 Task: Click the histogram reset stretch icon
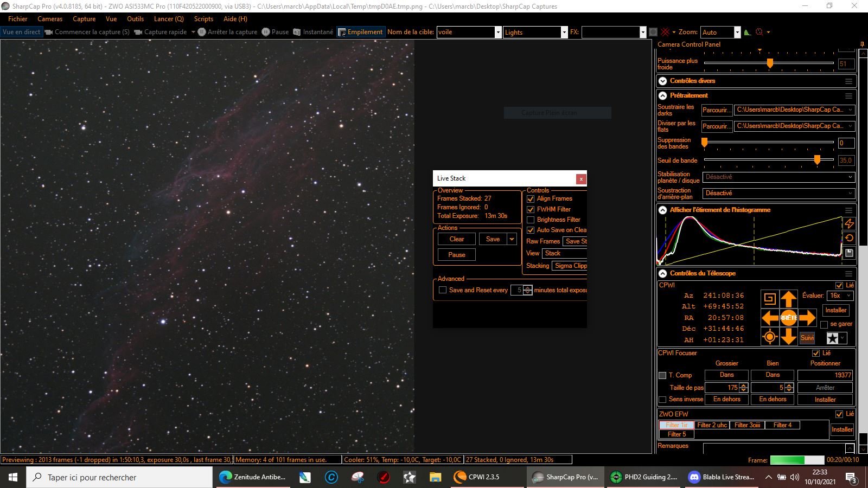click(849, 238)
